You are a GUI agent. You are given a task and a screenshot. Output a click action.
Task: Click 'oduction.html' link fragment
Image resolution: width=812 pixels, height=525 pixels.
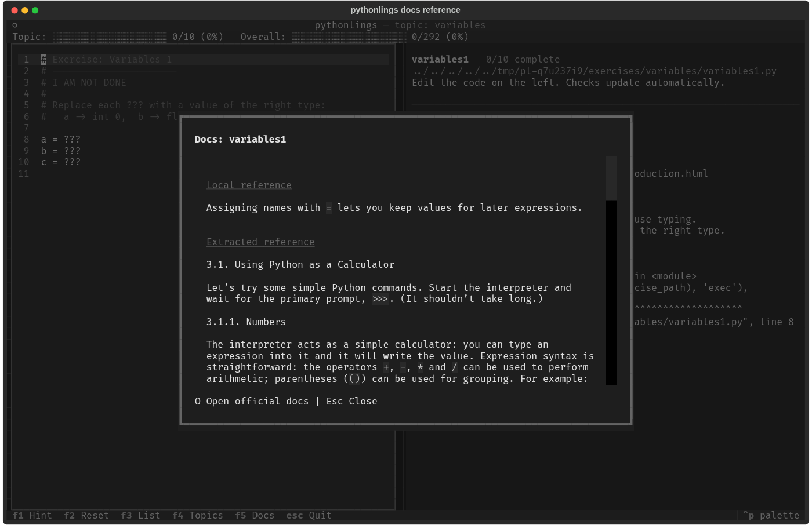[671, 173]
